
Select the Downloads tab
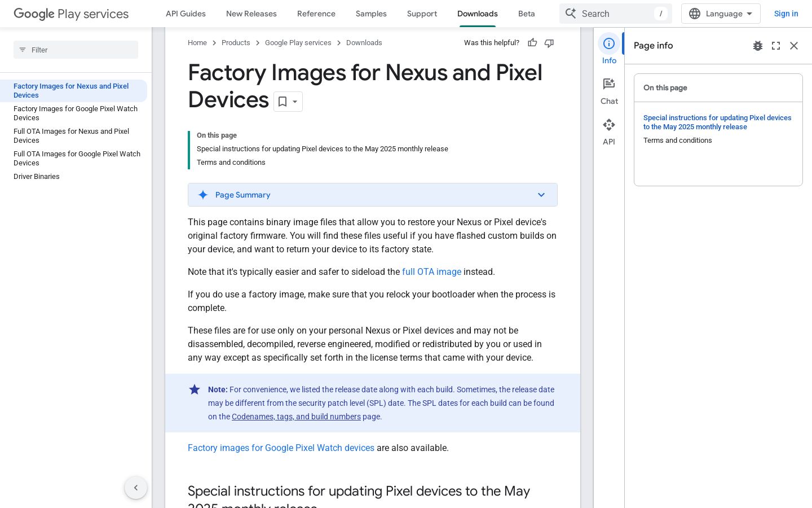pyautogui.click(x=478, y=14)
